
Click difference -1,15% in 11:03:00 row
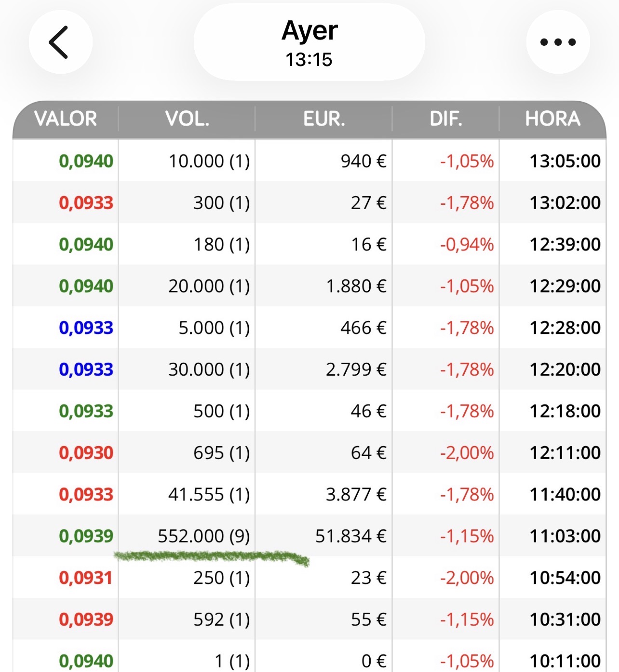(467, 536)
